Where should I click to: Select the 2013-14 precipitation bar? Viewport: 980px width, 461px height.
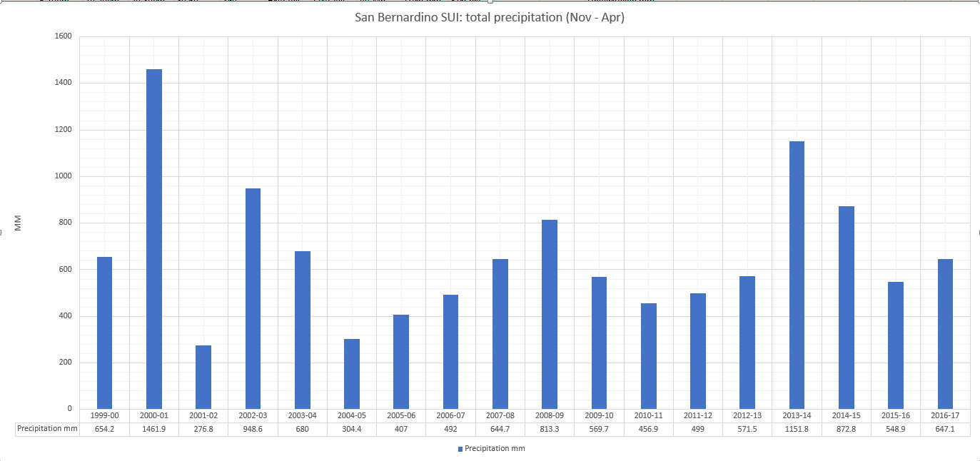point(797,275)
